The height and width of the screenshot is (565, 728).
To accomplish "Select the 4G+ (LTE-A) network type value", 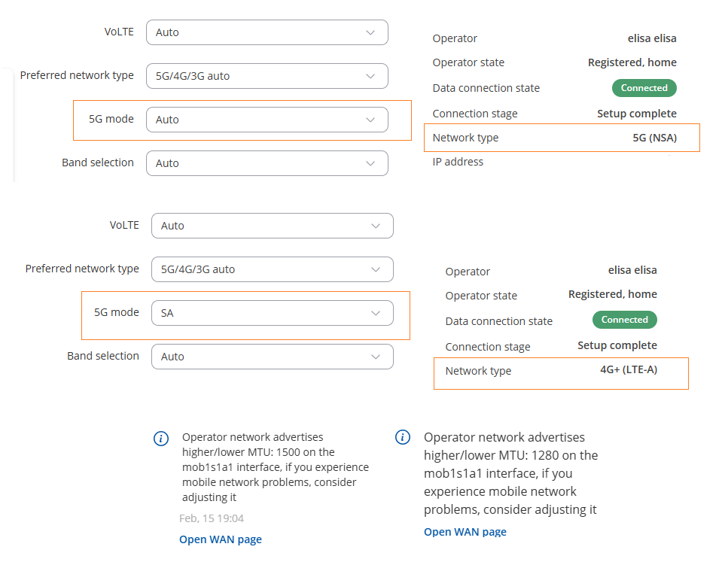I will (629, 369).
